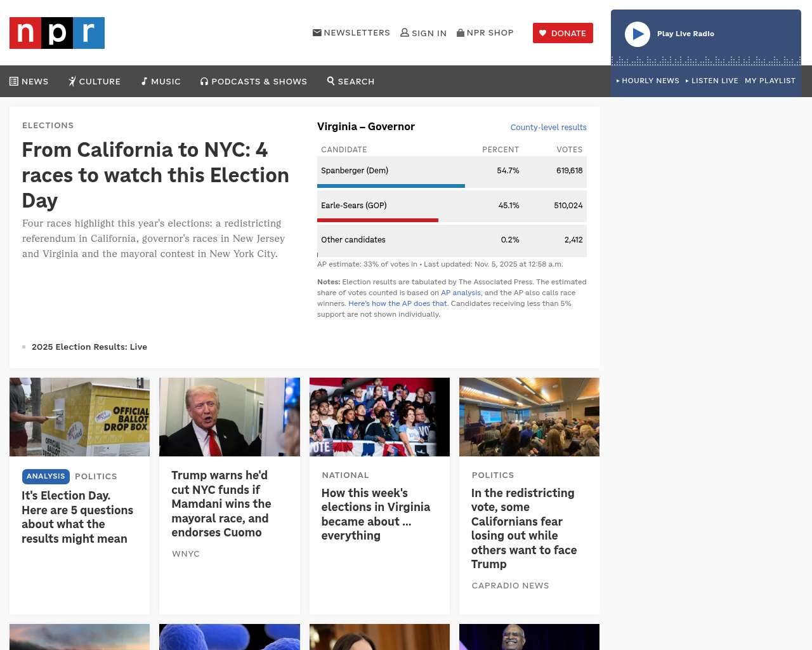Click the Votes column header
The width and height of the screenshot is (812, 650).
click(570, 150)
